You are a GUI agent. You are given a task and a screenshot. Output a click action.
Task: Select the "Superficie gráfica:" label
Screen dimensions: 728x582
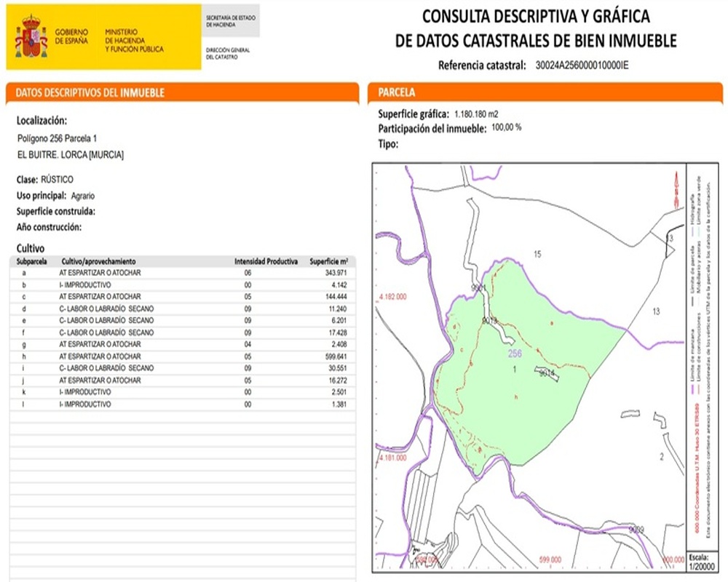pos(414,114)
